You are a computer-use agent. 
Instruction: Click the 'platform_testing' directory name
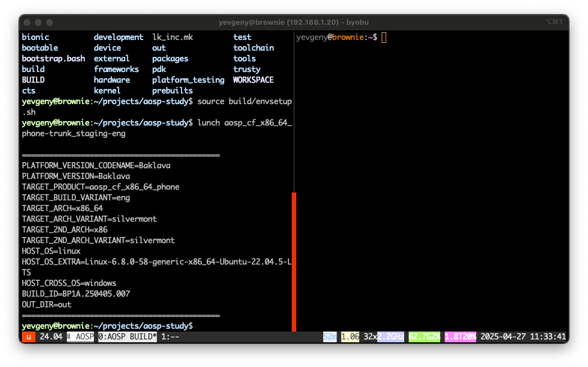tap(188, 80)
